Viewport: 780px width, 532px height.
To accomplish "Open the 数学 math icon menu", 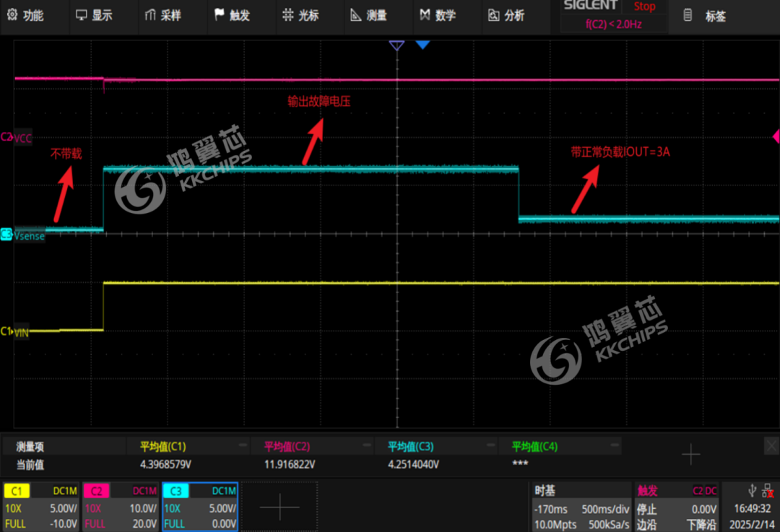I will 425,15.
